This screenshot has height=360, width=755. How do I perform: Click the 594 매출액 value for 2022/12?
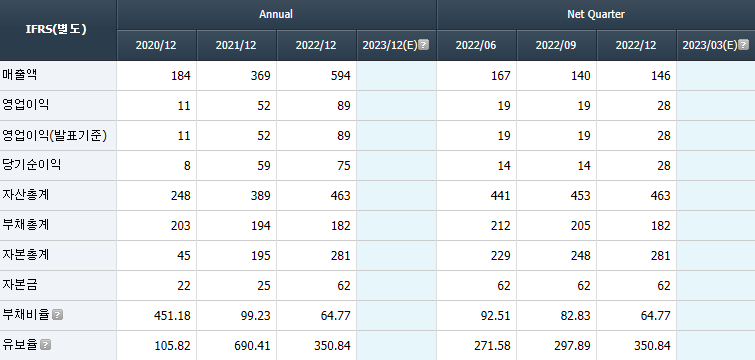pyautogui.click(x=341, y=76)
